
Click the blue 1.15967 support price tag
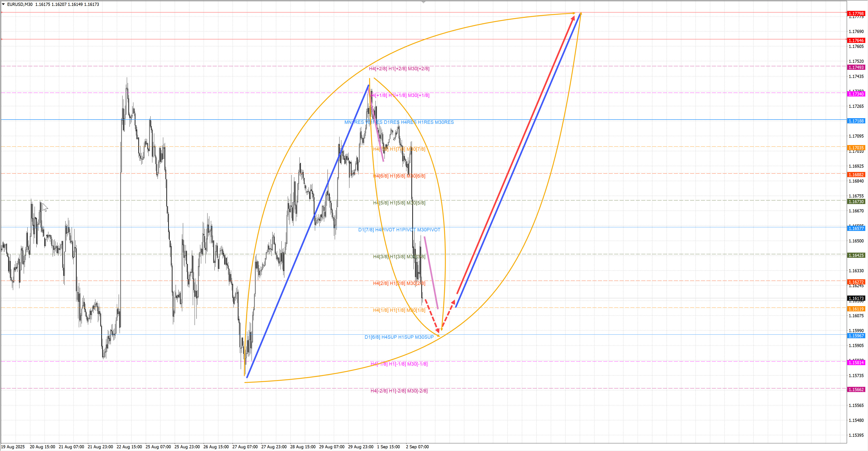tap(856, 336)
